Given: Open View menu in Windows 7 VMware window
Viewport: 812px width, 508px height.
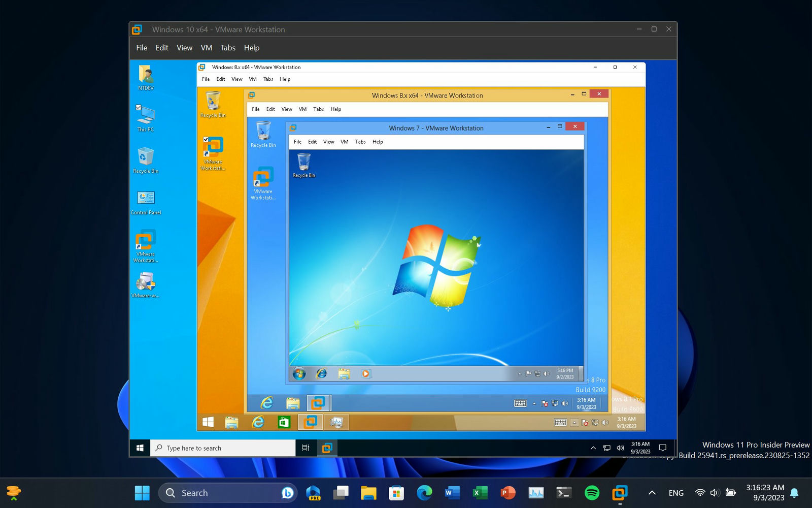Looking at the screenshot, I should pyautogui.click(x=329, y=142).
